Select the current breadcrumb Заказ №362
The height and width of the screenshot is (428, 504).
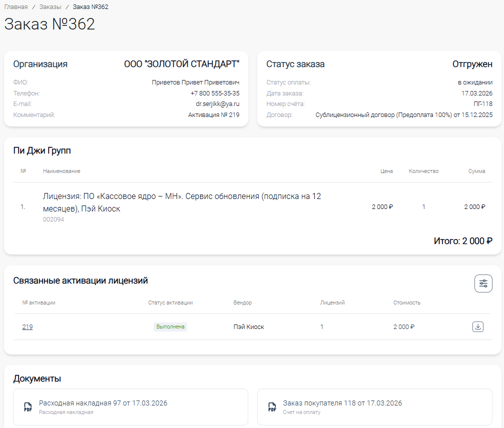(x=90, y=7)
